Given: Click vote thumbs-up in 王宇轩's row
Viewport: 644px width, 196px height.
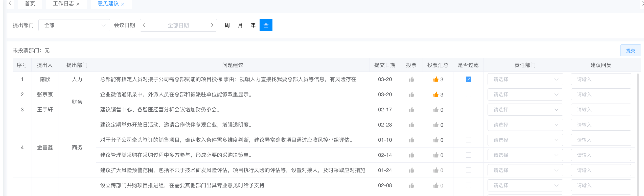Looking at the screenshot, I should (411, 110).
